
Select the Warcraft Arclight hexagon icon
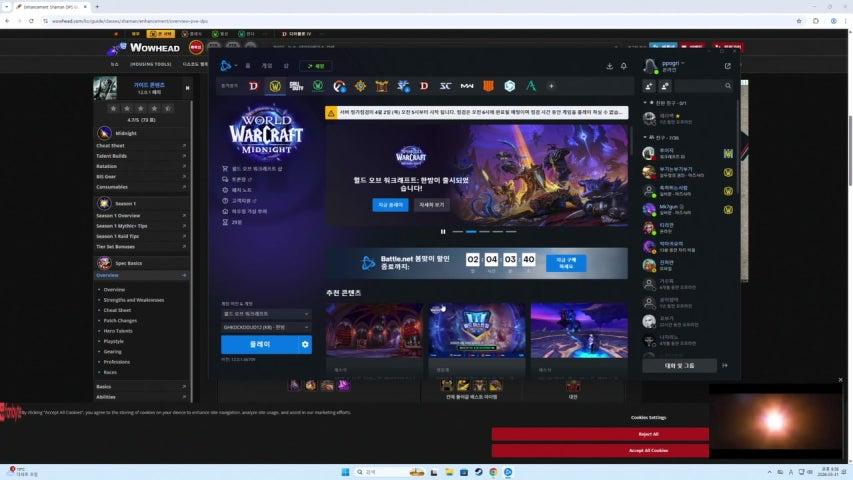(509, 86)
